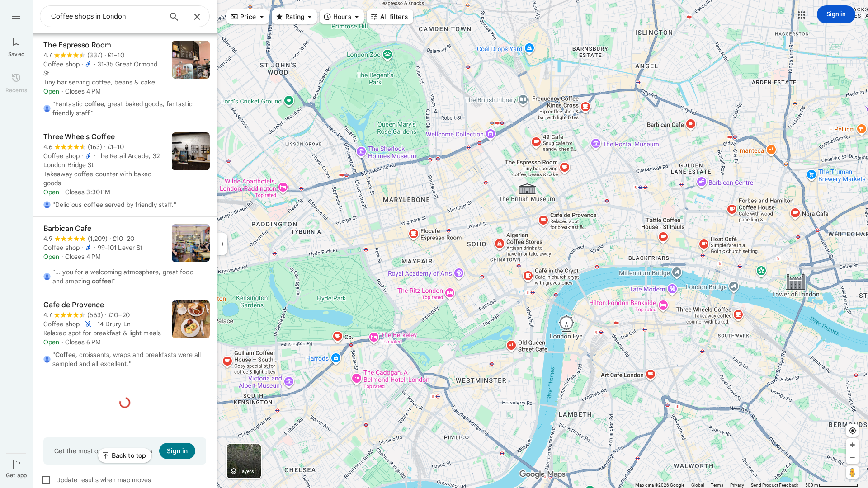Click The Espresso Room photo thumbnail
The image size is (868, 488).
191,60
